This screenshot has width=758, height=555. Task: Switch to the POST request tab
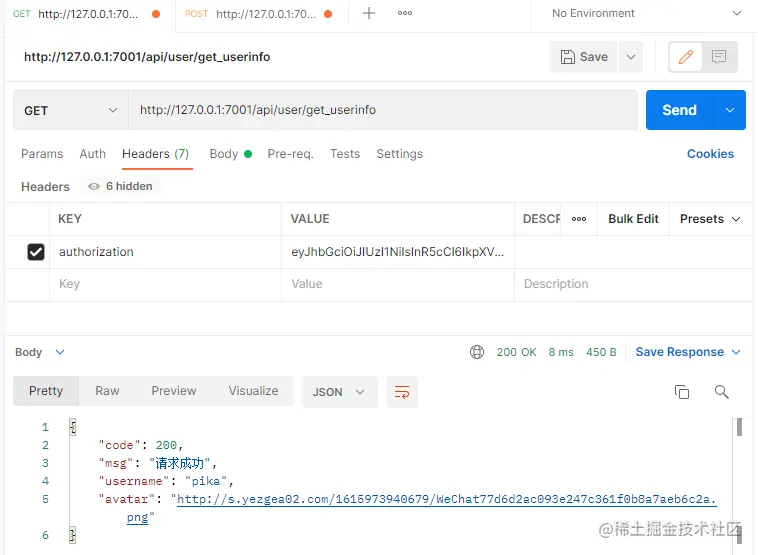[x=259, y=14]
